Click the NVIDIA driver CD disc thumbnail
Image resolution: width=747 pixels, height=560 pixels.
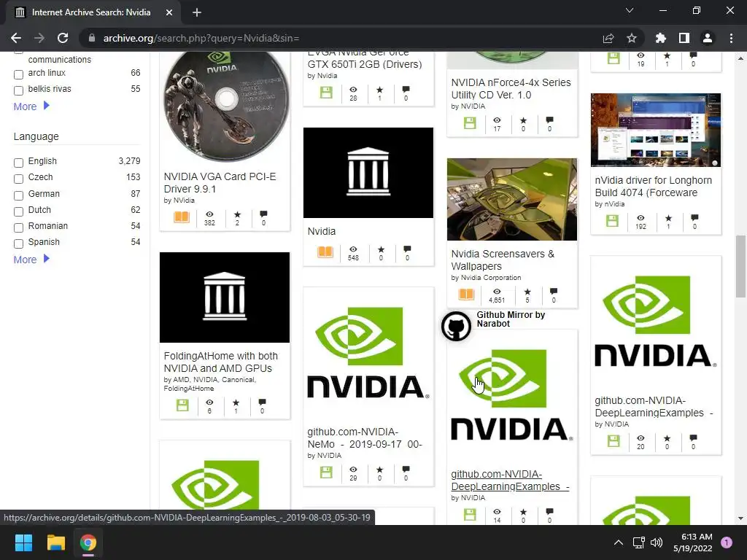[225, 106]
